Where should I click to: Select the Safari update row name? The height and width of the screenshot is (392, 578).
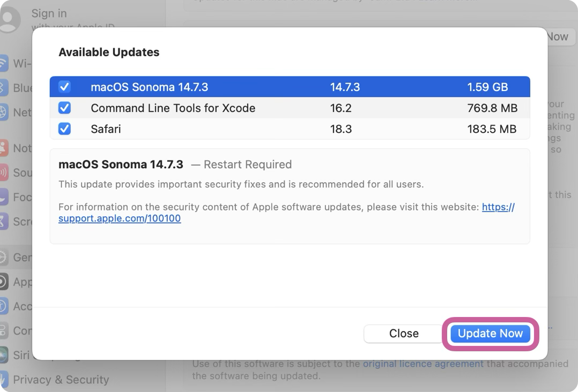[x=106, y=129]
